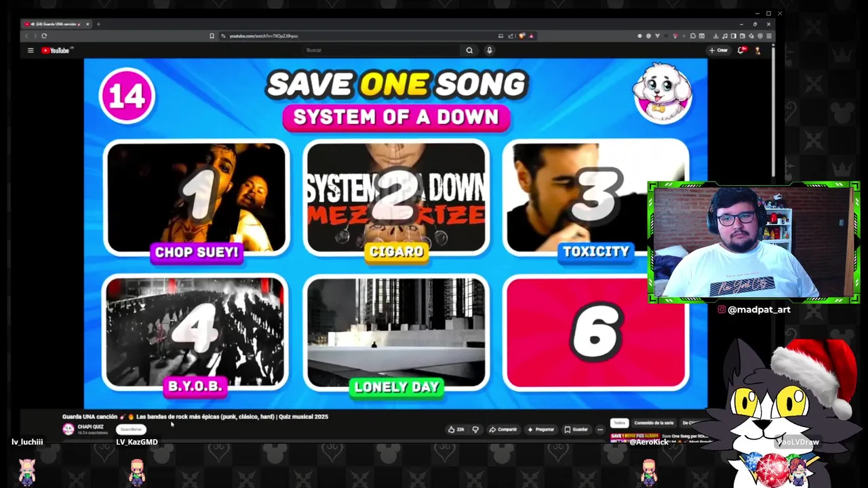Screen dimensions: 868x488
Task: Like the video with thumbs up
Action: [x=456, y=430]
